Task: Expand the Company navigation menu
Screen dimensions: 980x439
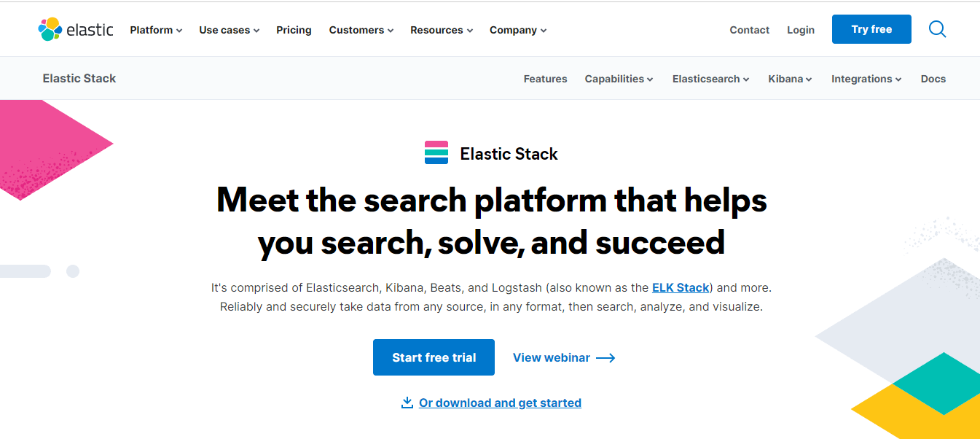Action: pyautogui.click(x=517, y=30)
